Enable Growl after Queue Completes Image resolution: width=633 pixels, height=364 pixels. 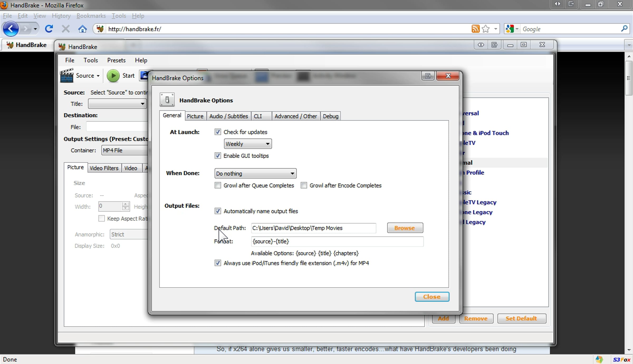pyautogui.click(x=218, y=185)
